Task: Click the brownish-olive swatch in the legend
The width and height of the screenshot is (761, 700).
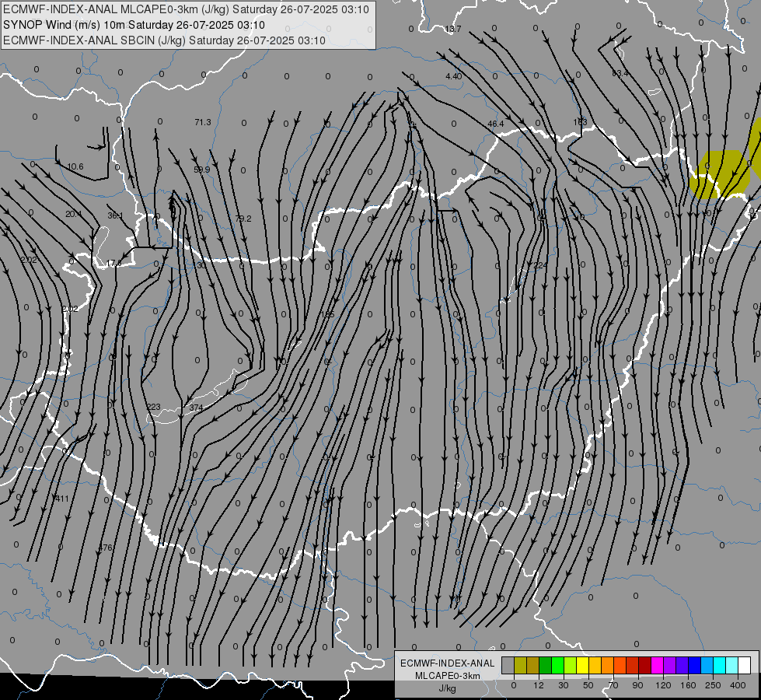Action: [533, 665]
